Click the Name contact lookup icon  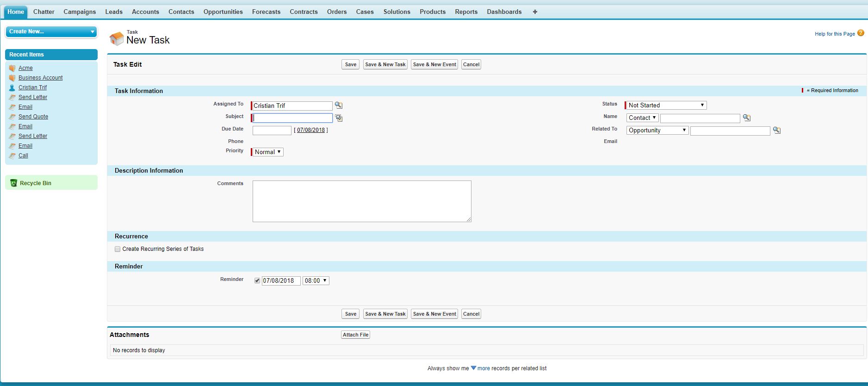click(746, 118)
